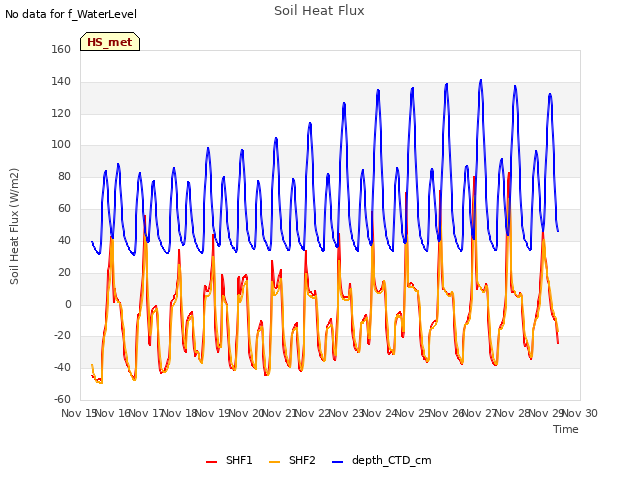
Task: Click the Nov 19 x-axis tick label
Action: click(213, 413)
